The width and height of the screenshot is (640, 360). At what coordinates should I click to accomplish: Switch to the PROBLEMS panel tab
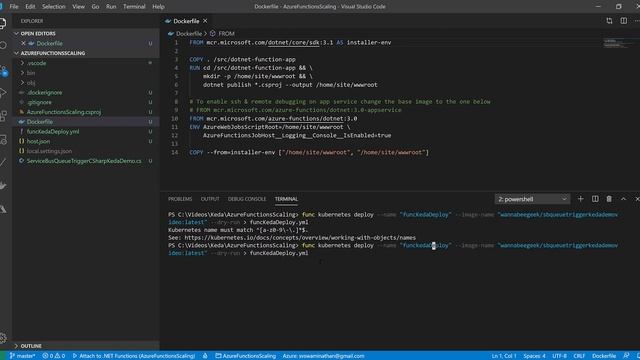point(180,199)
